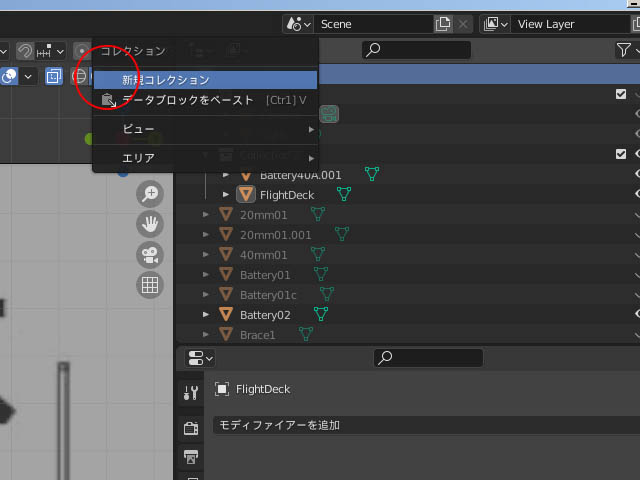Expand the FlightDeck tree item

pyautogui.click(x=226, y=195)
